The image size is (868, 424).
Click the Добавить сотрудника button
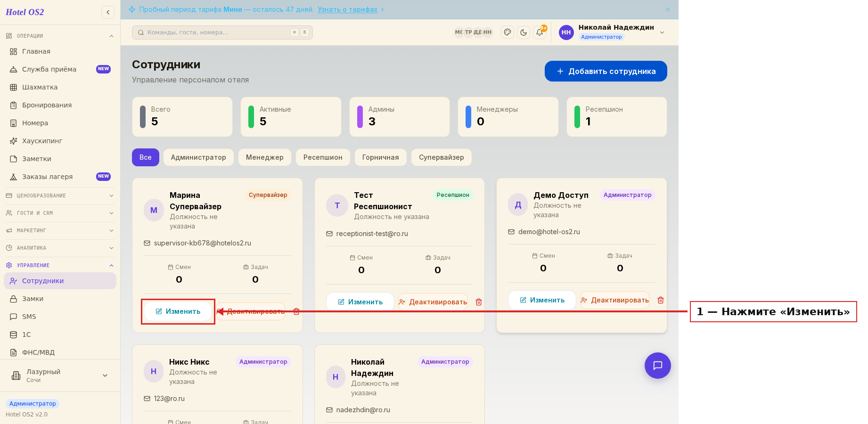[606, 71]
